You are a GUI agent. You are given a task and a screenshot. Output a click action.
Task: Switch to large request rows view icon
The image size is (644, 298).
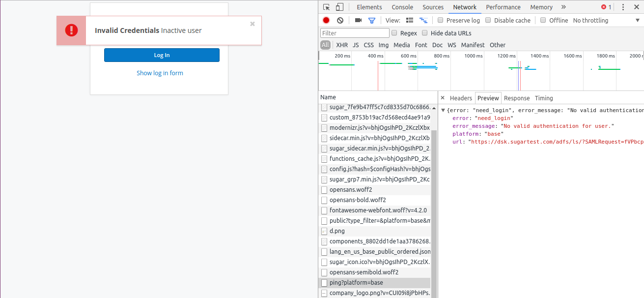point(410,20)
